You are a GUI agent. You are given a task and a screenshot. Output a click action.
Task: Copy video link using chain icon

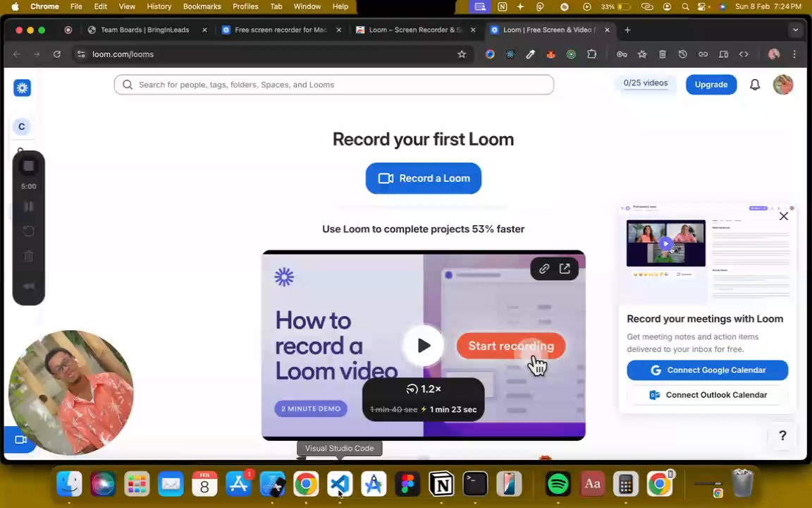(x=543, y=269)
